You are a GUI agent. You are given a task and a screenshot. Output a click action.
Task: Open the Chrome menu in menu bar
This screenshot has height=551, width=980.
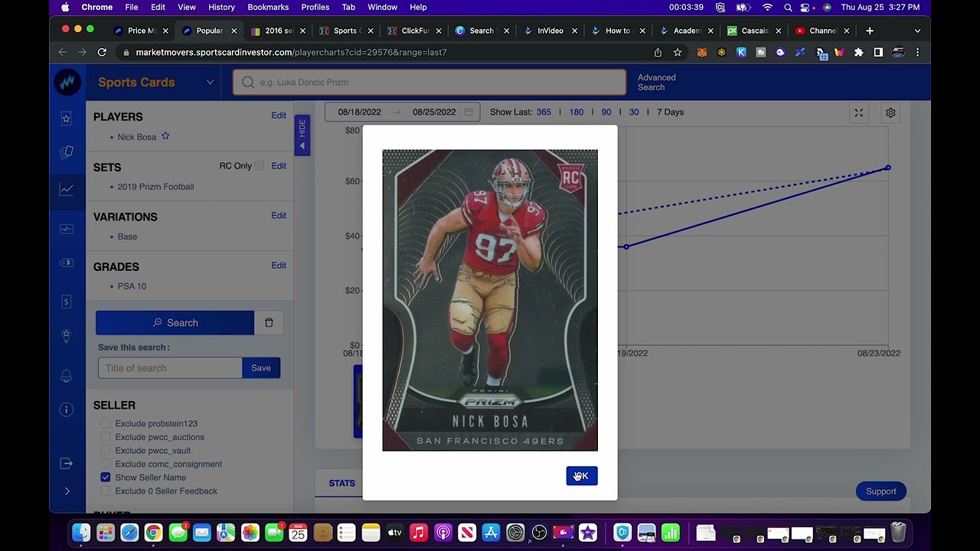(x=97, y=7)
